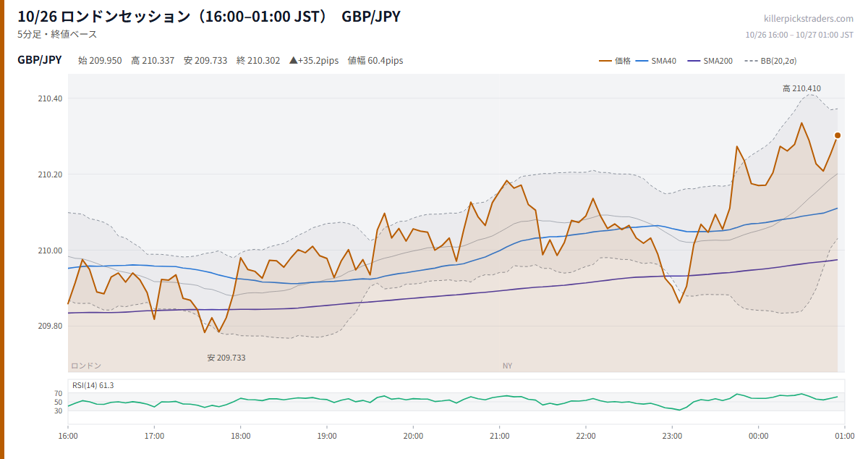Toggle the SMA200 legend entry
868x459 pixels.
pos(710,61)
